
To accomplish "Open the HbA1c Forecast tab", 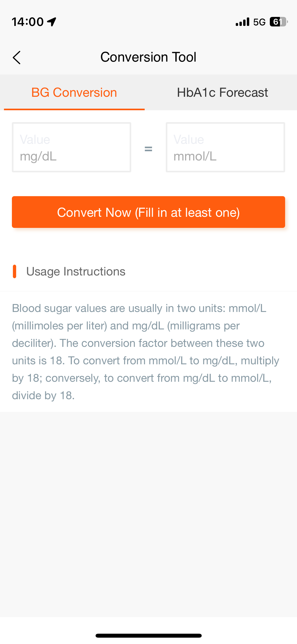I will pyautogui.click(x=222, y=93).
